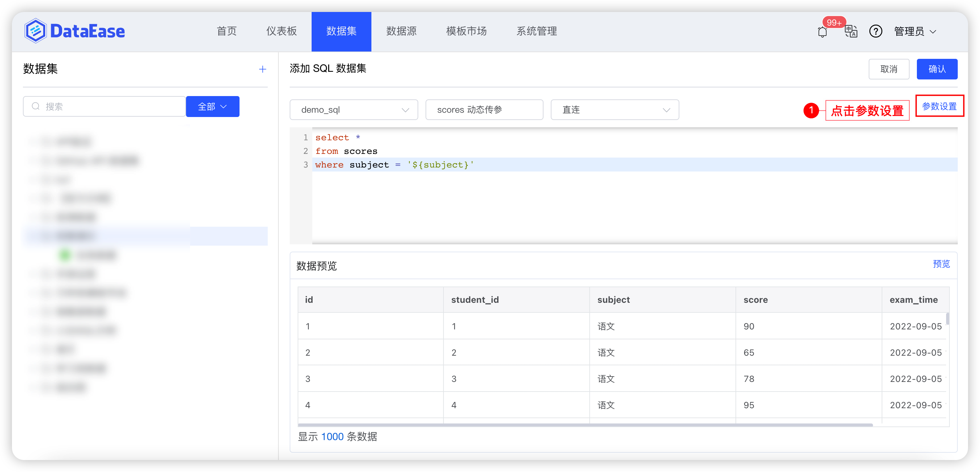980x472 pixels.
Task: Click the DataEase logo
Action: tap(74, 31)
